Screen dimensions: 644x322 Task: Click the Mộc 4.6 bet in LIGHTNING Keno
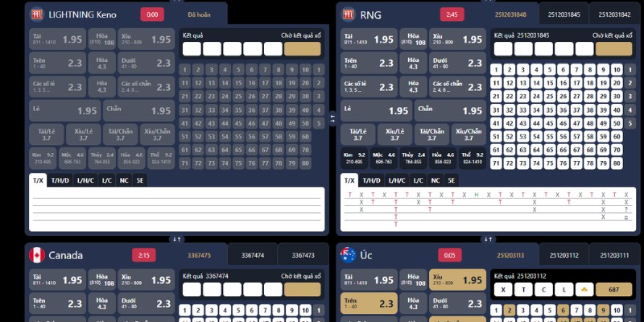[72, 158]
